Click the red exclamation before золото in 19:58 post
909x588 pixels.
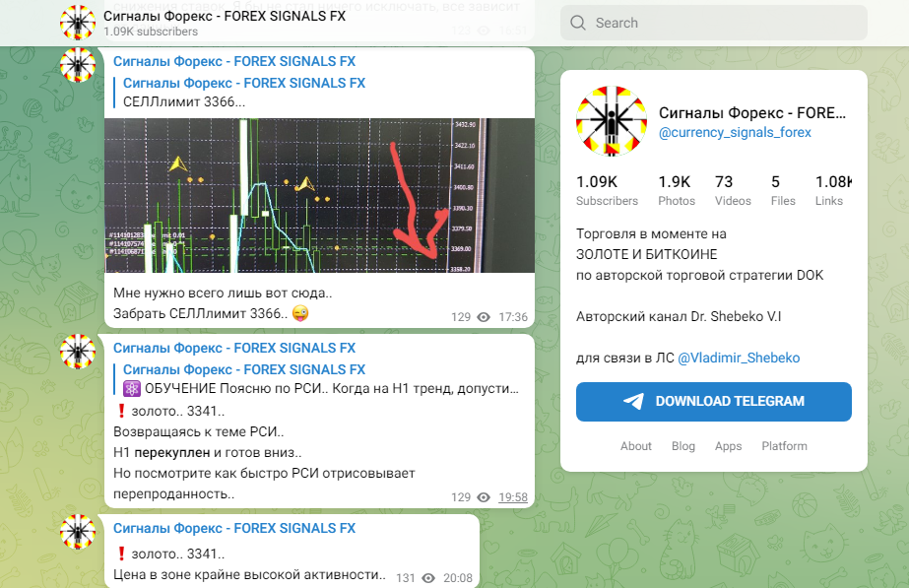point(121,411)
